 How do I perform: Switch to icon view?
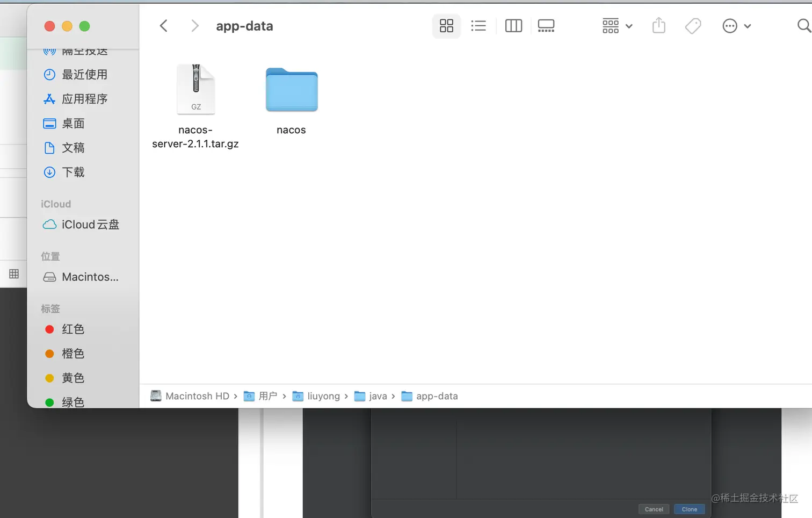(446, 26)
